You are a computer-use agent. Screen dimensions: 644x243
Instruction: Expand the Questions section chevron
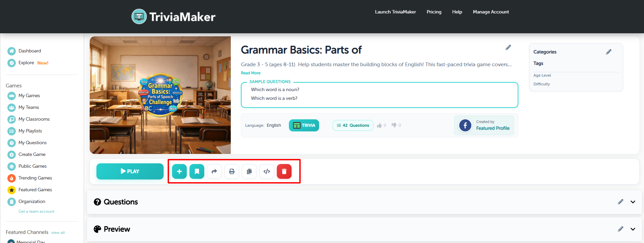tap(633, 202)
